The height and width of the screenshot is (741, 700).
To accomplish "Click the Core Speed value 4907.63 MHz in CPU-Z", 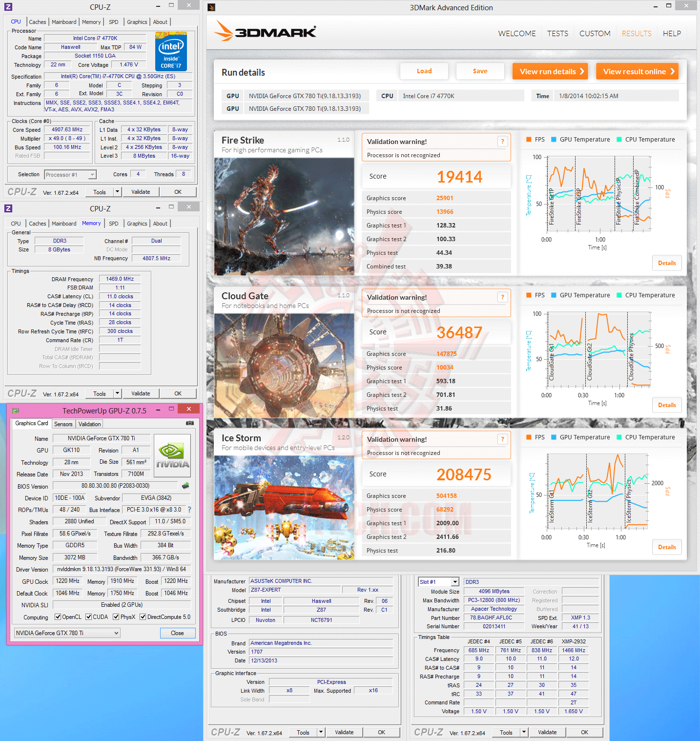I will click(x=67, y=130).
